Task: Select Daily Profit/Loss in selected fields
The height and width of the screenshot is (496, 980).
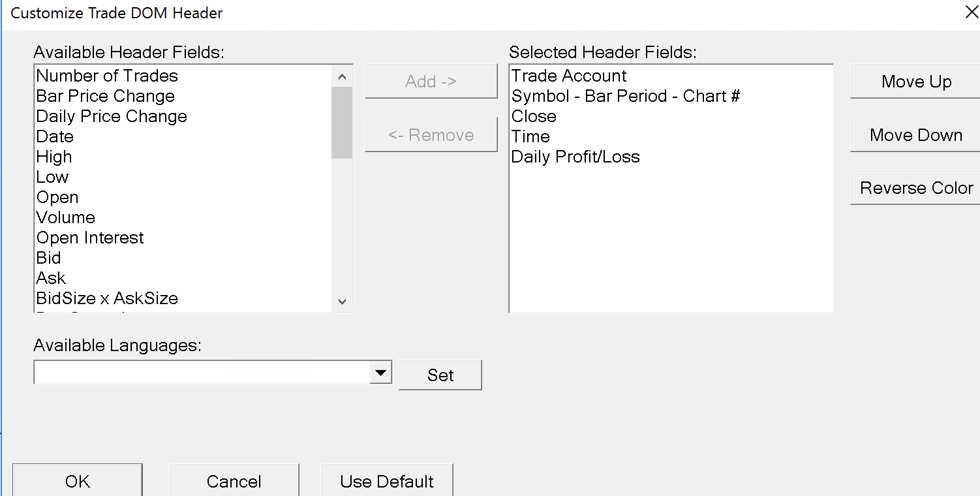Action: pos(575,157)
